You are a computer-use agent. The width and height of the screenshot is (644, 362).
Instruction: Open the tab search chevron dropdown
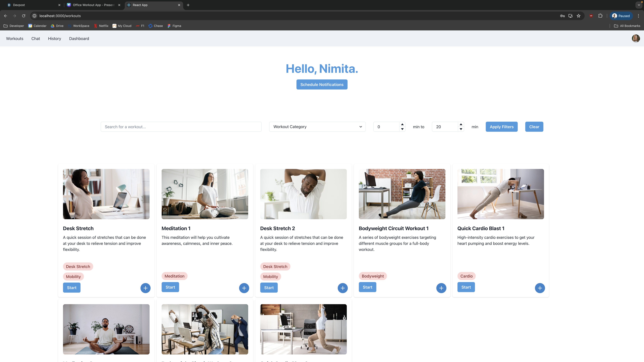(639, 5)
